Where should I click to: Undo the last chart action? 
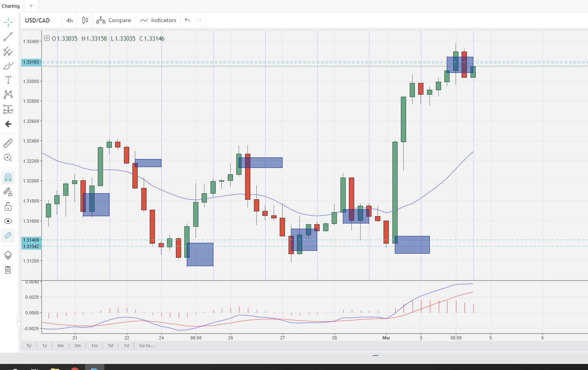pyautogui.click(x=188, y=20)
